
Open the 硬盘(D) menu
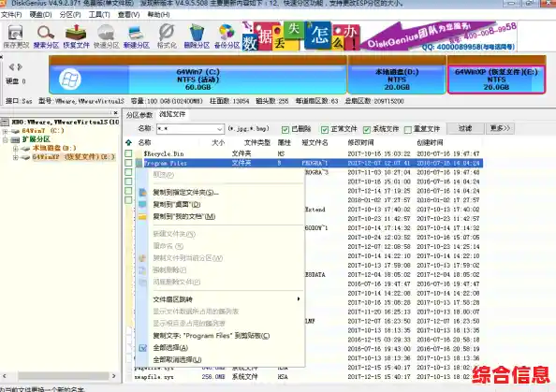click(40, 15)
